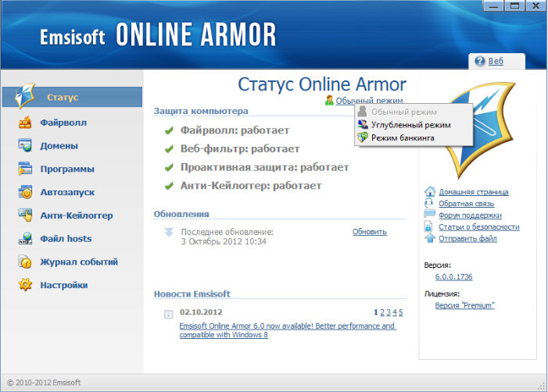Viewport: 548px width, 392px height.
Task: Click the Файл hosts globe icon
Action: tap(25, 238)
